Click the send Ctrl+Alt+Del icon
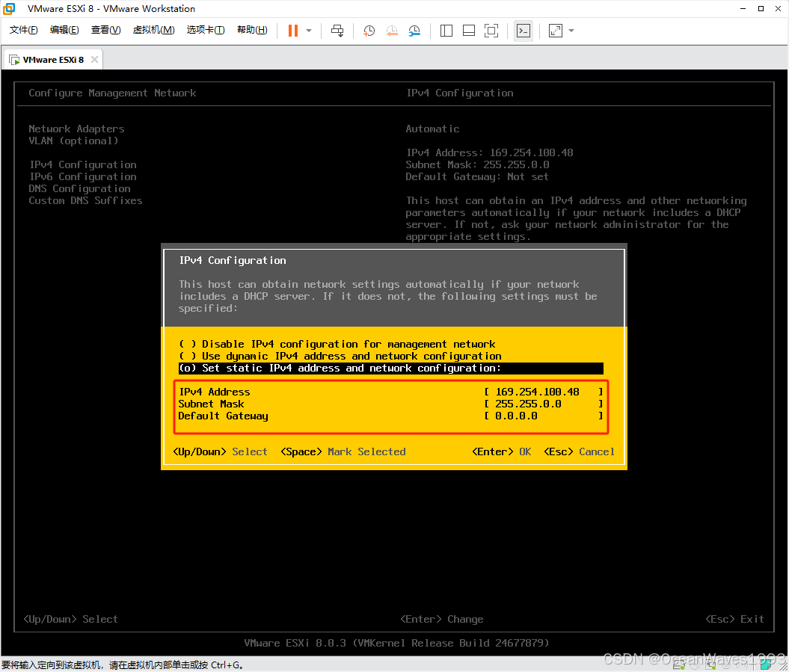 pyautogui.click(x=337, y=31)
